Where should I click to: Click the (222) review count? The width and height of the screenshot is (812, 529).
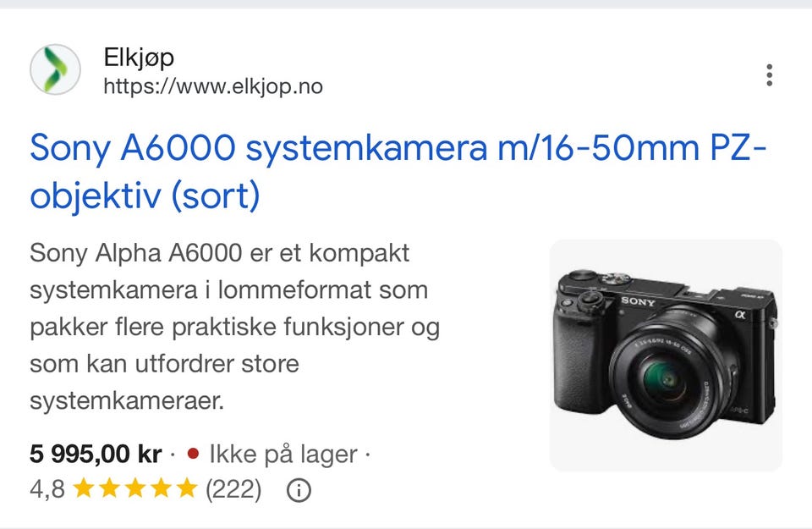pos(233,489)
